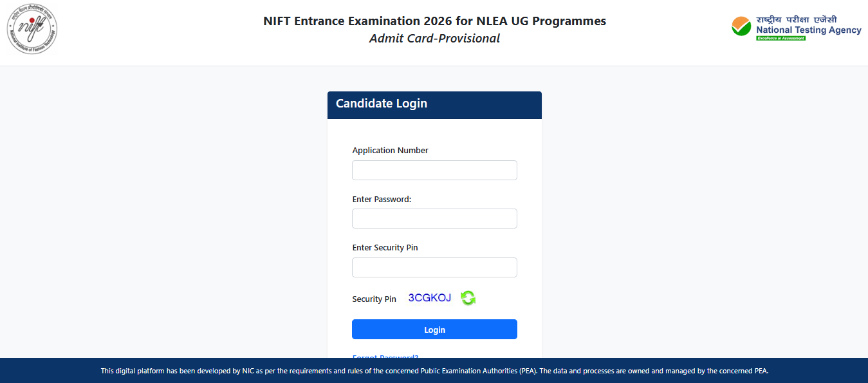This screenshot has height=383, width=868.
Task: Click the Login button
Action: 434,329
